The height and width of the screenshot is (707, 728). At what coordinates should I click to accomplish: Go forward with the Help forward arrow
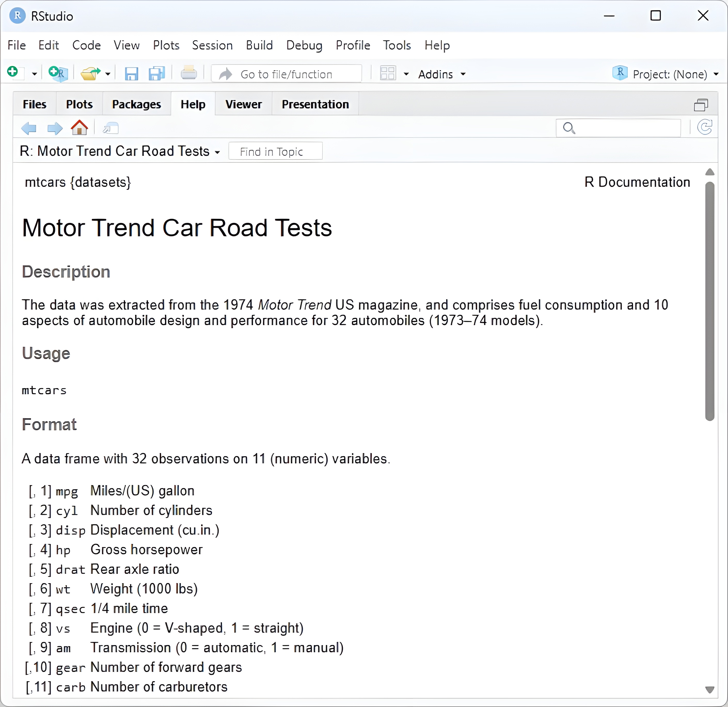pyautogui.click(x=55, y=128)
